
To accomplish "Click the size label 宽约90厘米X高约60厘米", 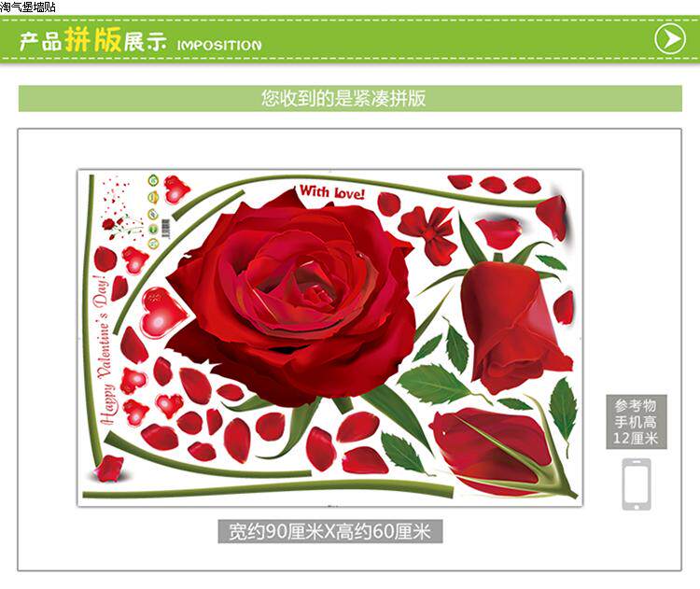I will tap(330, 531).
